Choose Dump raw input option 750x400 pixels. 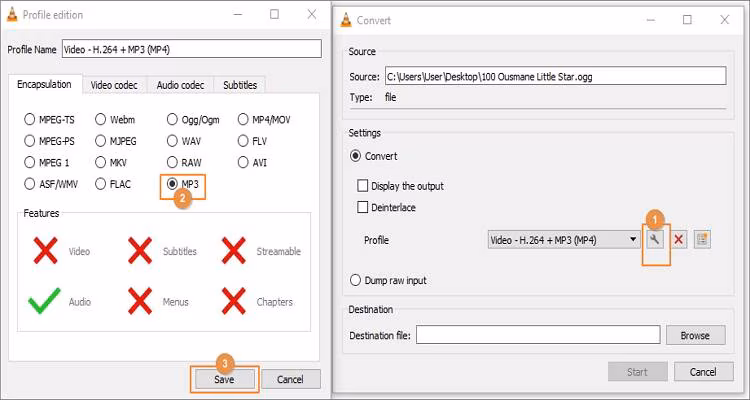356,280
